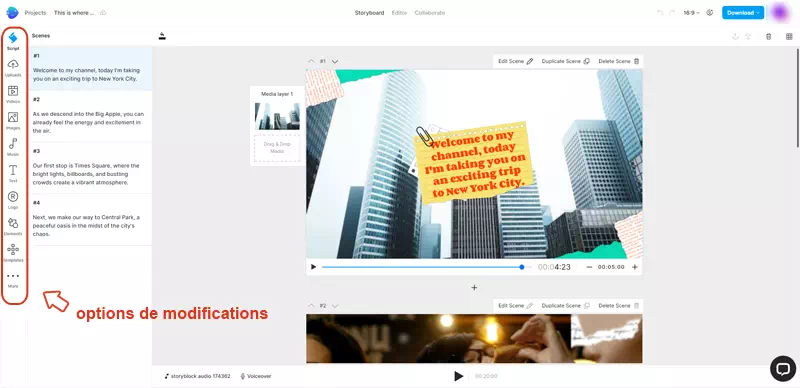Select the Text tool in sidebar
The image size is (800, 388).
point(13,174)
